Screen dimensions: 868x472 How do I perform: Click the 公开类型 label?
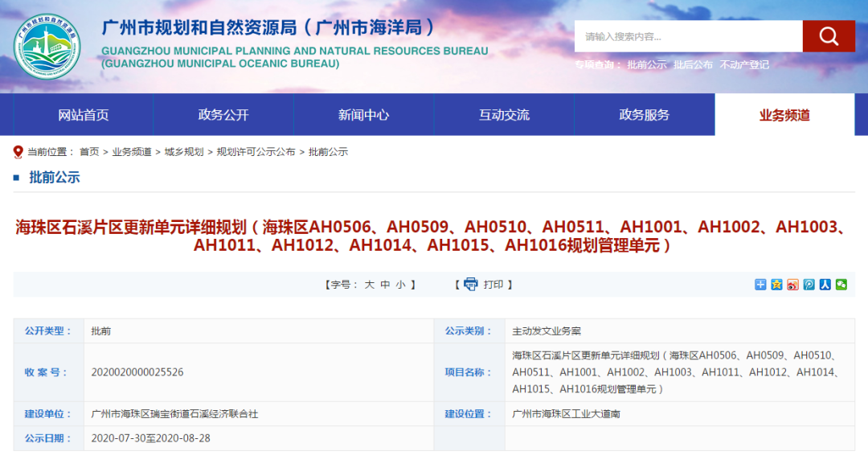point(48,331)
